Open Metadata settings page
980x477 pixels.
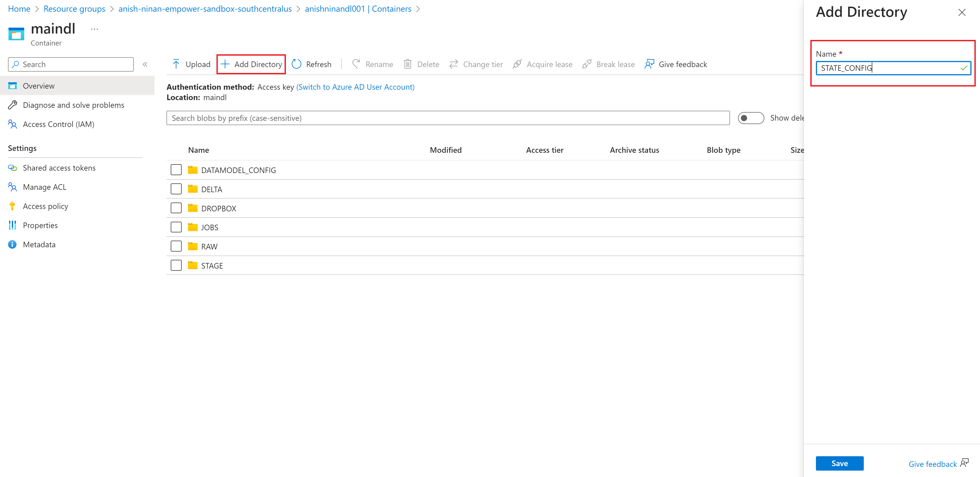[x=39, y=244]
